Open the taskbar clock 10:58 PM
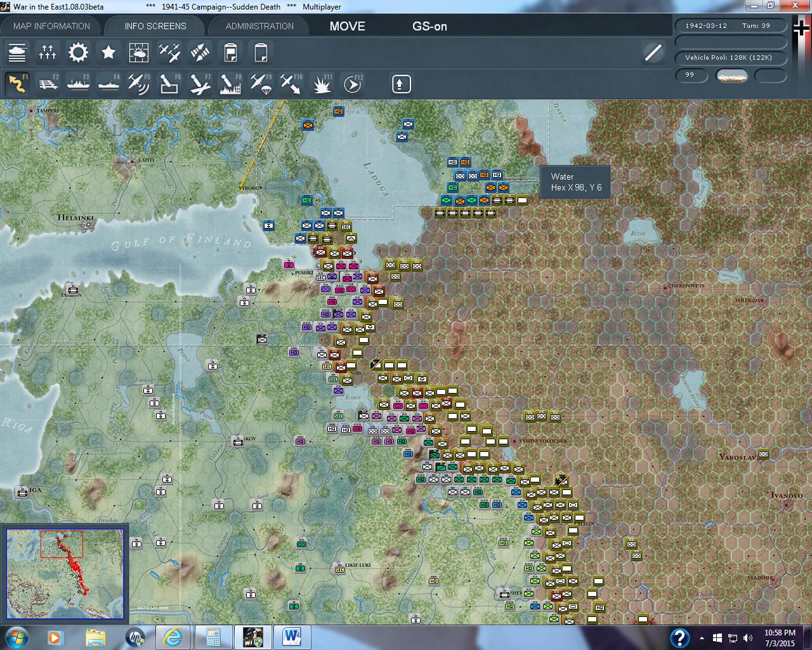The height and width of the screenshot is (650, 812). coord(780,638)
